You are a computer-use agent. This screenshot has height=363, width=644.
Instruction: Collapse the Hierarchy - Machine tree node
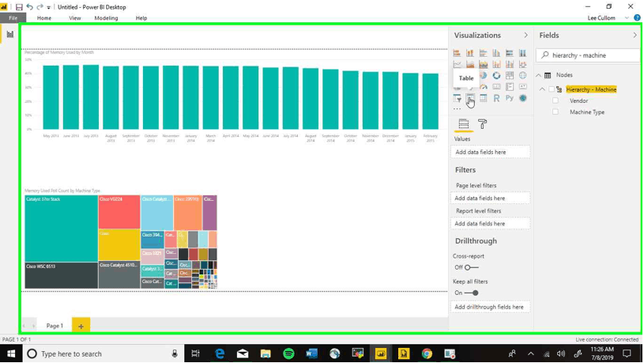(x=542, y=89)
